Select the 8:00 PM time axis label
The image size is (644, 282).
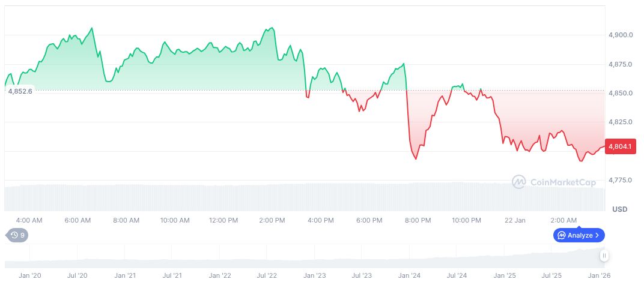[x=418, y=220]
